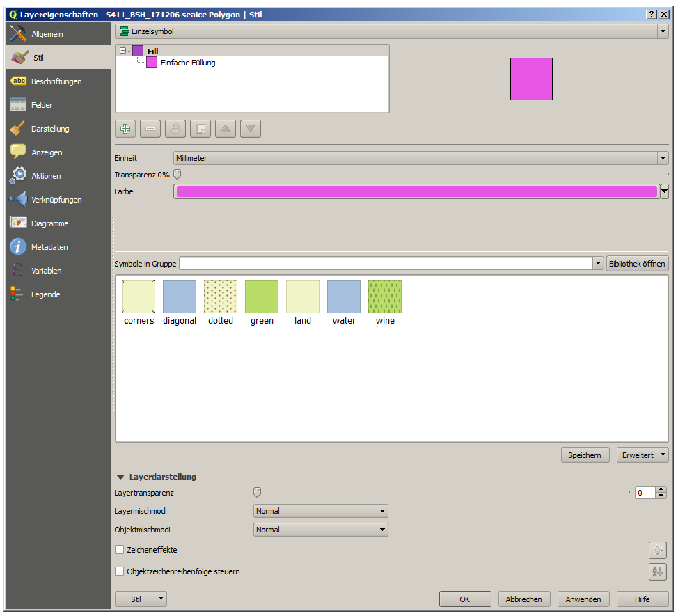678x616 pixels.
Task: Click the move layer up arrow
Action: tap(226, 129)
